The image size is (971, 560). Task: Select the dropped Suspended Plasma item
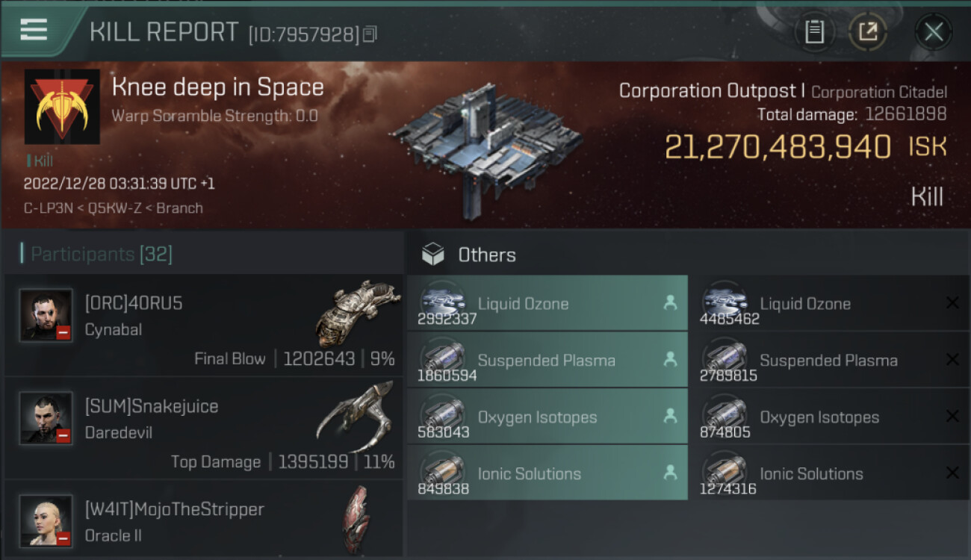[547, 361]
